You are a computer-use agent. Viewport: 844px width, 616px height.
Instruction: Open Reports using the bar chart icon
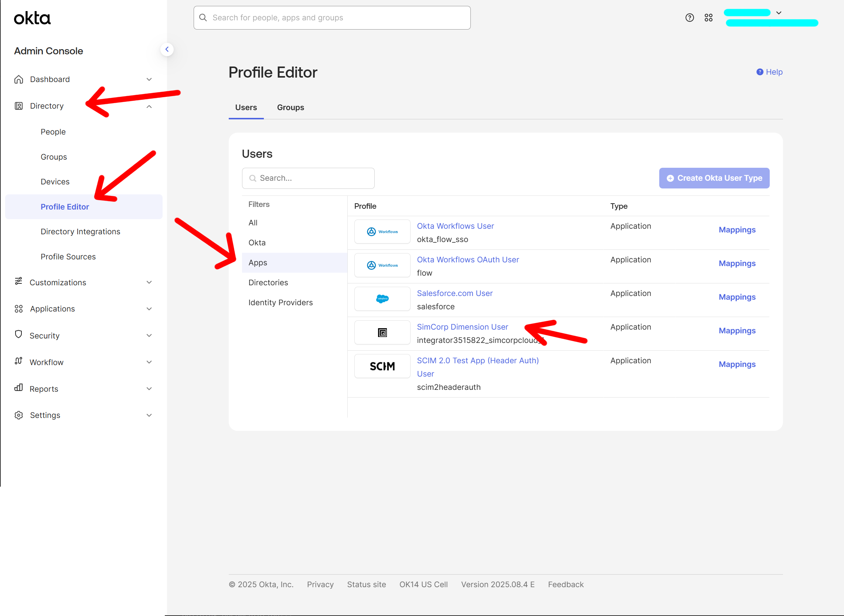pyautogui.click(x=18, y=388)
